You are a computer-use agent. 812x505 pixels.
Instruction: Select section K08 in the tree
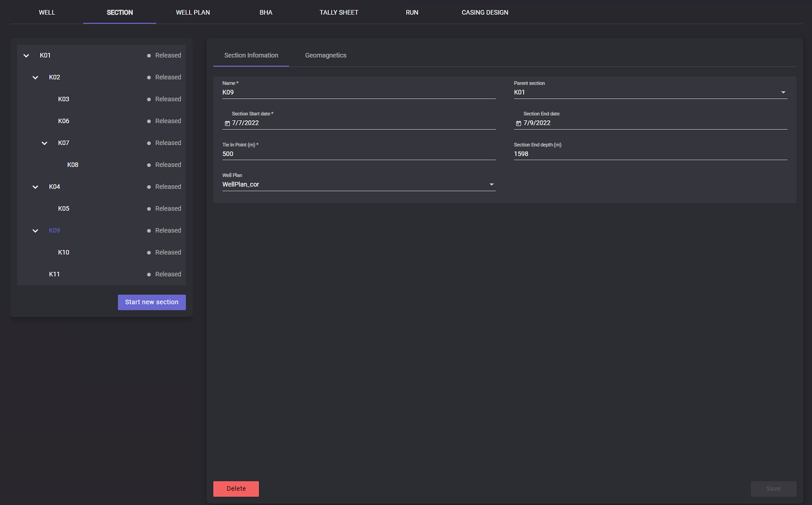[73, 165]
